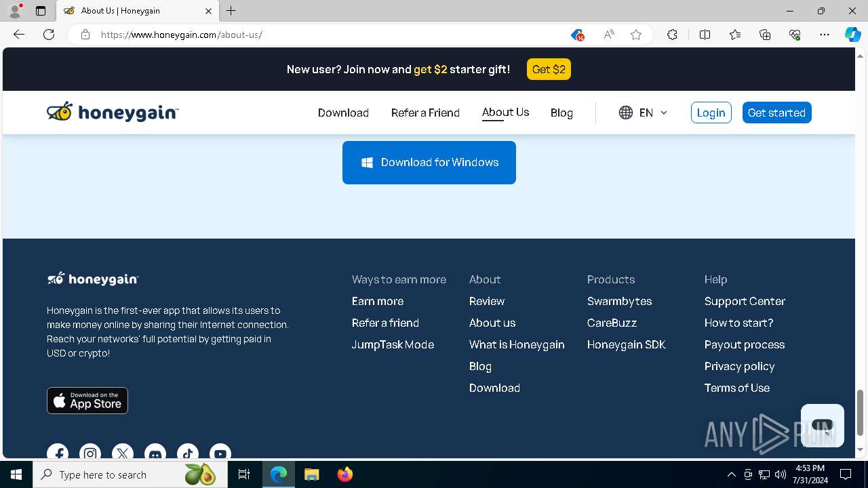Open Blog footer link
This screenshot has width=868, height=488.
(x=480, y=366)
